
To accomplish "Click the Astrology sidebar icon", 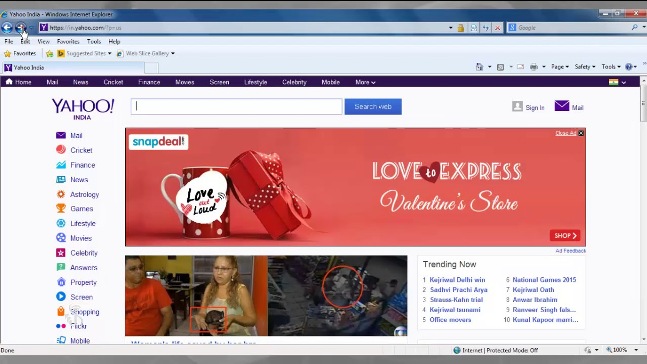I will pyautogui.click(x=61, y=194).
